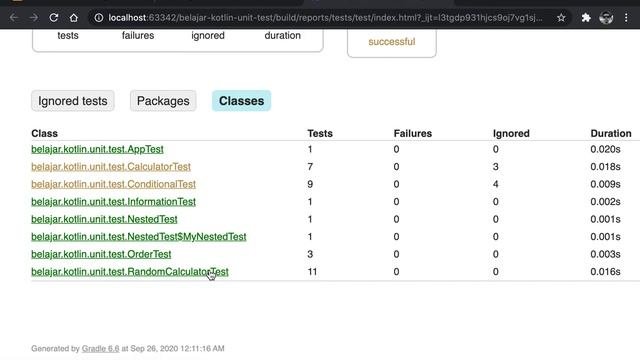This screenshot has height=360, width=640.
Task: Click the 'tests' summary label
Action: 68,36
